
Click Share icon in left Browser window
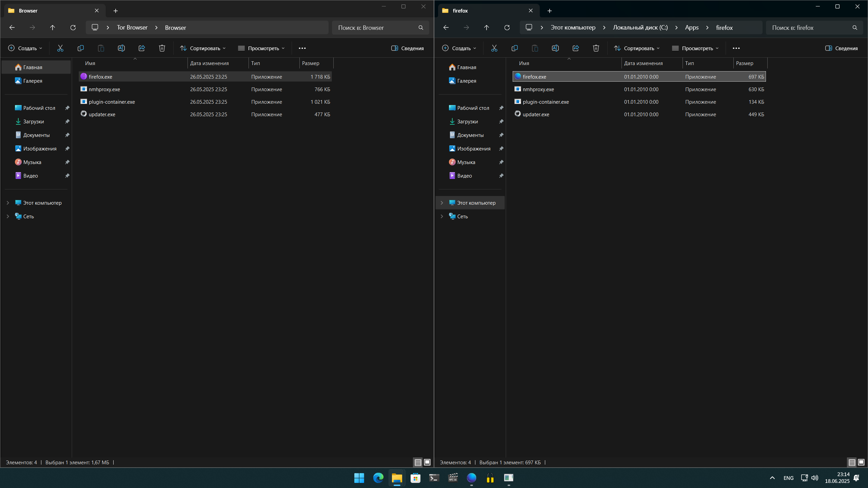[x=142, y=48]
